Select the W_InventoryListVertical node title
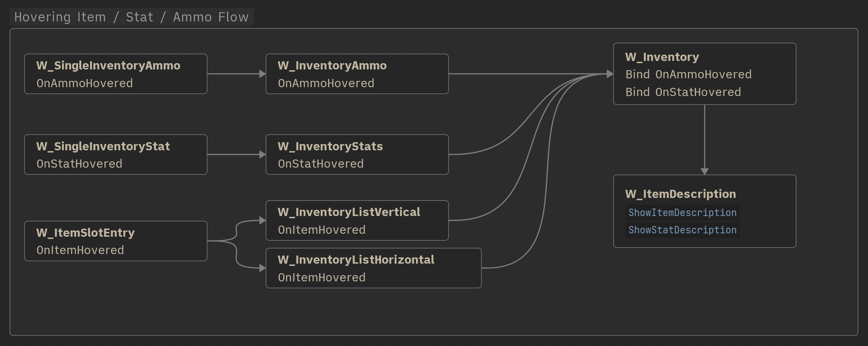The image size is (868, 346). pos(348,212)
